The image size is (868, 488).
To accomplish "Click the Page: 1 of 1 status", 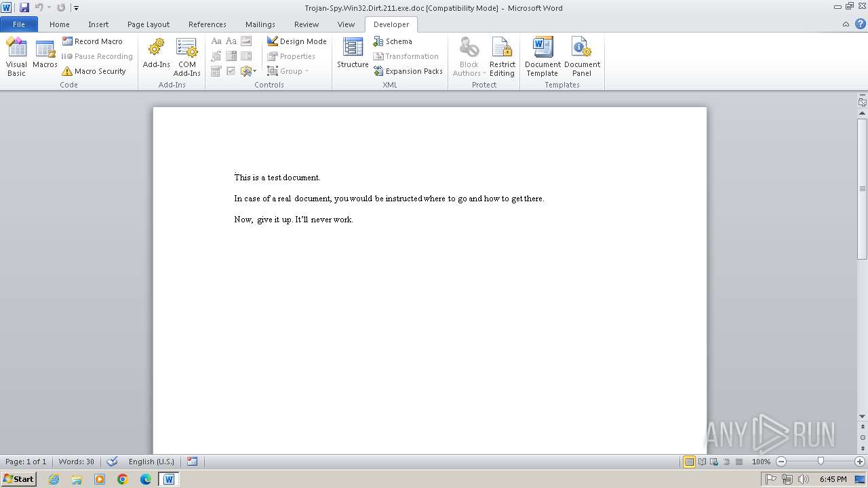I will coord(26,462).
